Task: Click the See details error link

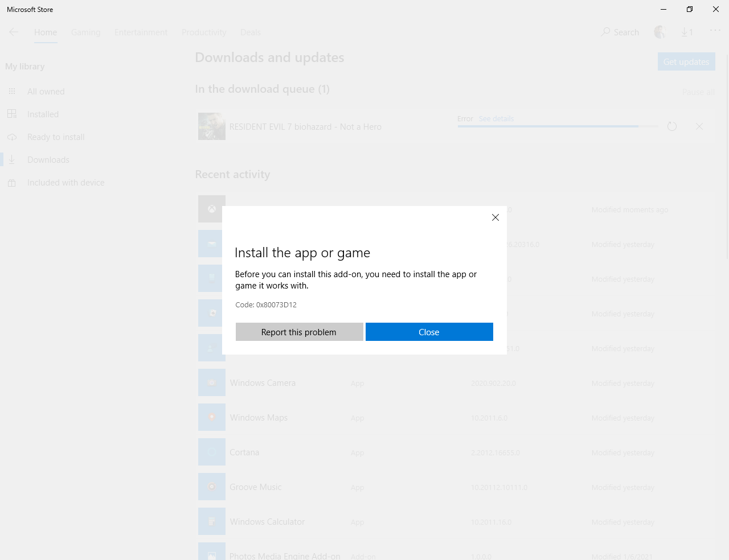Action: tap(496, 118)
